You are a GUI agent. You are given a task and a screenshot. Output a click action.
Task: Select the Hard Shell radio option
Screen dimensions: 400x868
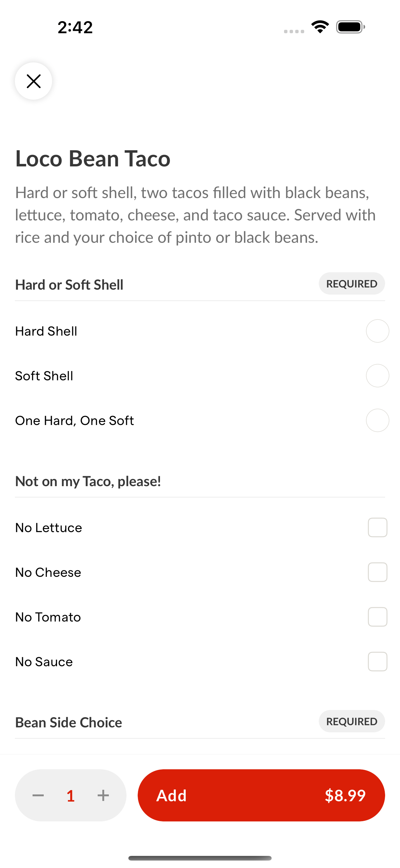click(x=377, y=331)
